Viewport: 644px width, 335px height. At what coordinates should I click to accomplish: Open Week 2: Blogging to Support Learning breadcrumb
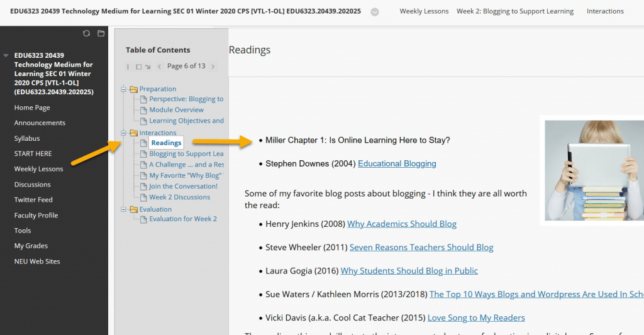click(x=515, y=11)
